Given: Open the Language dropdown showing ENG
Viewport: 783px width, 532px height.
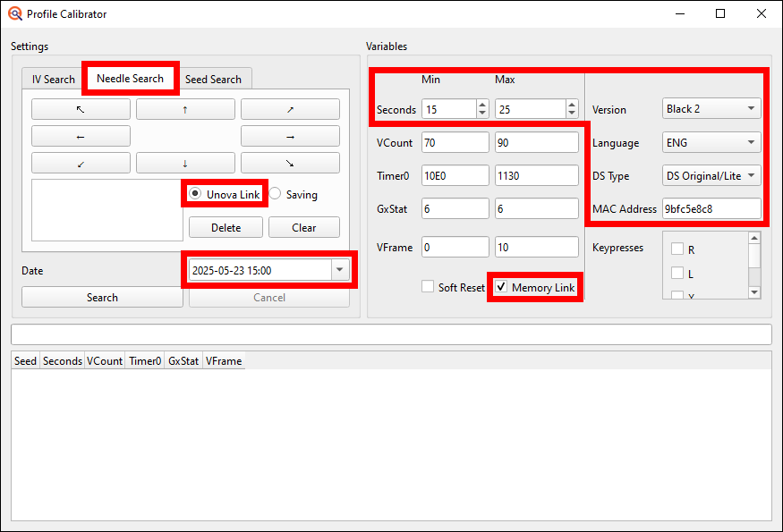Looking at the screenshot, I should click(710, 141).
